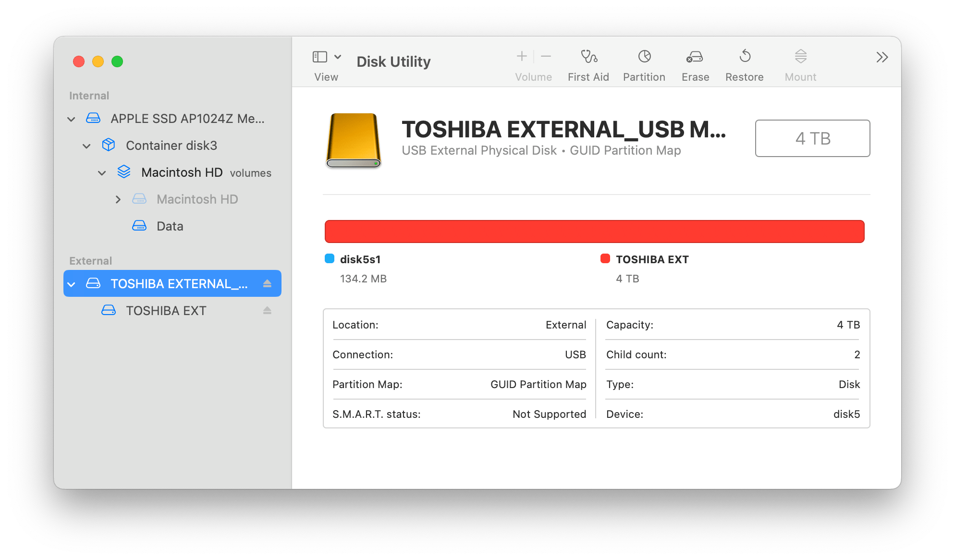Open the View dropdown chevron
The height and width of the screenshot is (560, 955).
tap(338, 57)
